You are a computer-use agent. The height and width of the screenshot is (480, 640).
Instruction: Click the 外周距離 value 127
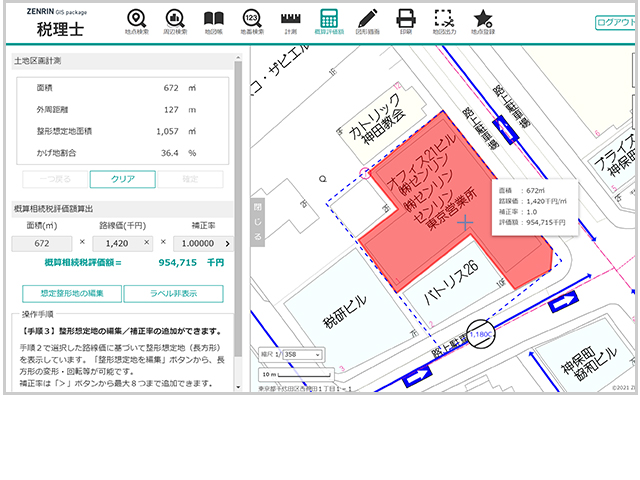click(171, 110)
